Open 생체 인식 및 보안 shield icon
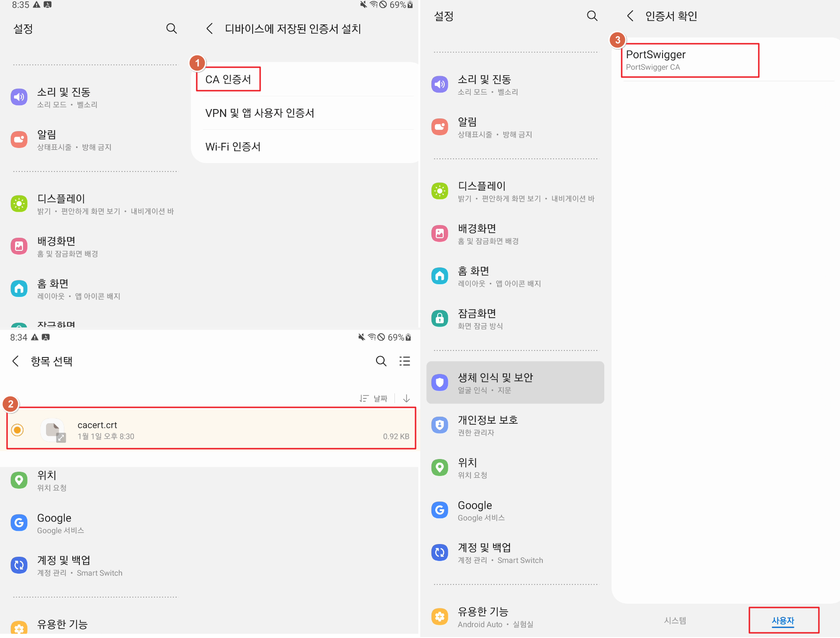The width and height of the screenshot is (840, 638). pyautogui.click(x=439, y=382)
